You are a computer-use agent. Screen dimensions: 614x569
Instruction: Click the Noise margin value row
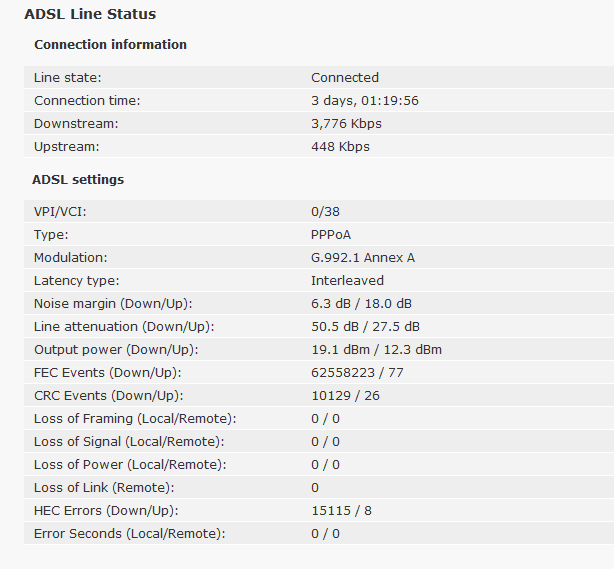319,303
